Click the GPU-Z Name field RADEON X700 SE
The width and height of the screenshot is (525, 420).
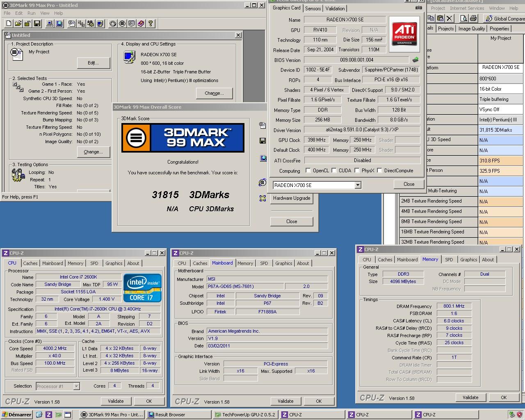345,20
